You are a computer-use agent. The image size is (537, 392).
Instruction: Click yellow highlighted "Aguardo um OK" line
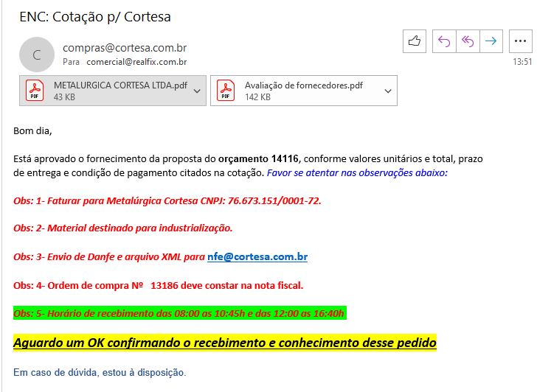pyautogui.click(x=225, y=343)
